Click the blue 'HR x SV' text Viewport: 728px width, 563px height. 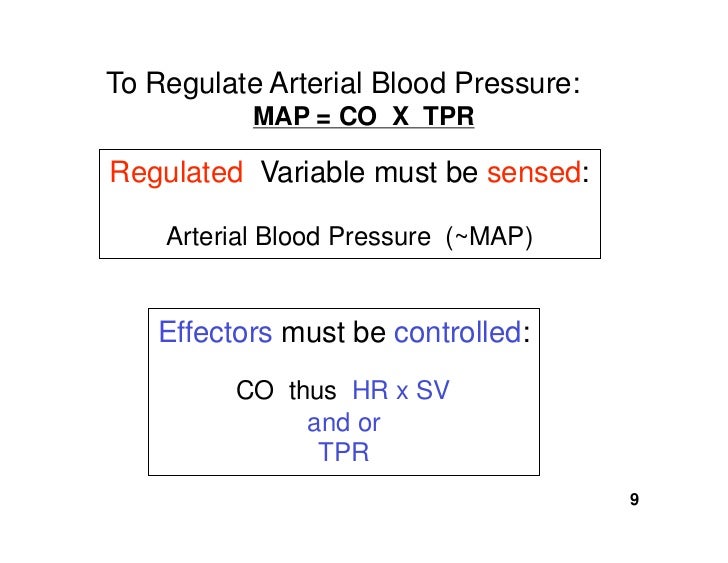[x=401, y=390]
